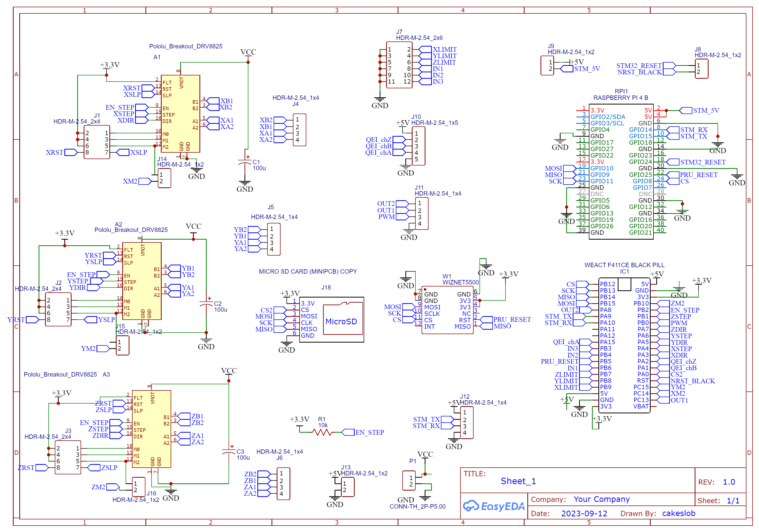Click the PB12 pin label on IC1
759x532 pixels.
[x=608, y=284]
